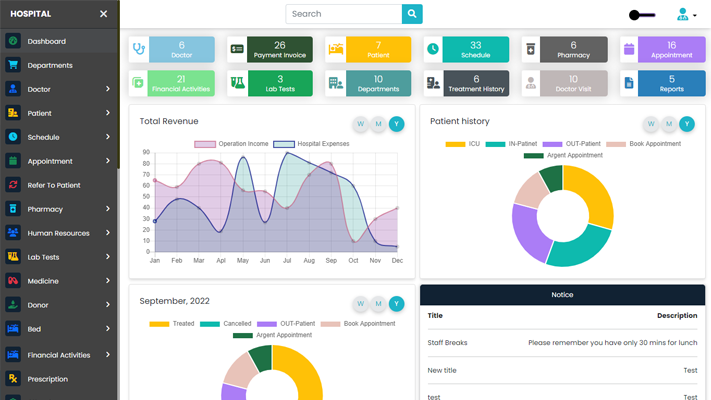The image size is (711, 400).
Task: Select Y range in Patient history chart
Action: (x=687, y=124)
